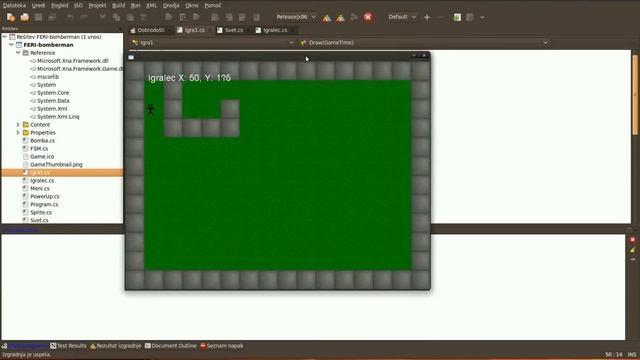Select the mscorlib reference
640x360 pixels.
click(x=48, y=77)
